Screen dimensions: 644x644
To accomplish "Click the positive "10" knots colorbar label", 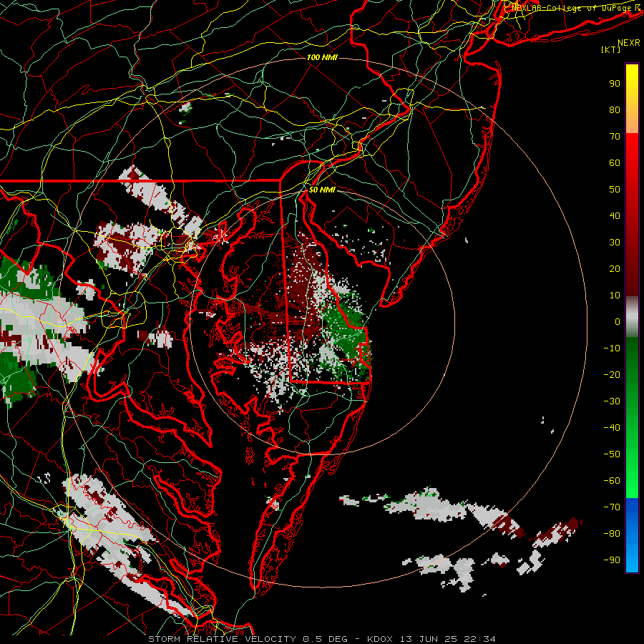I will [x=615, y=296].
